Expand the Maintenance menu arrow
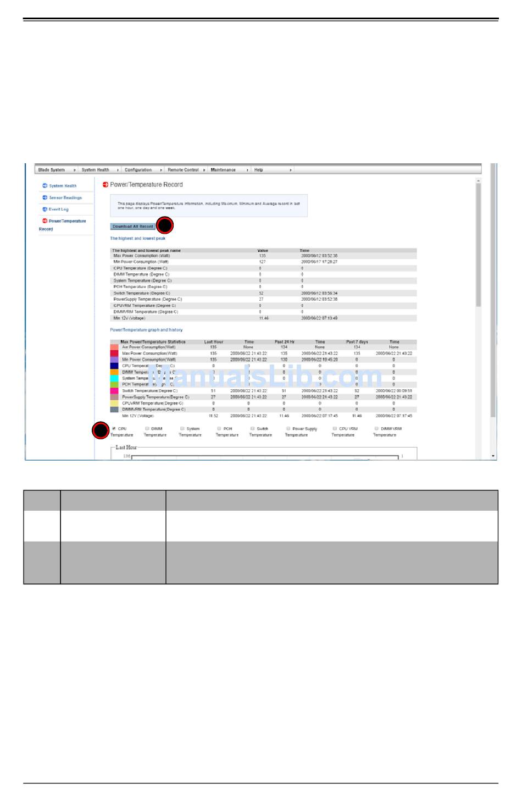522x812 pixels. (247, 170)
